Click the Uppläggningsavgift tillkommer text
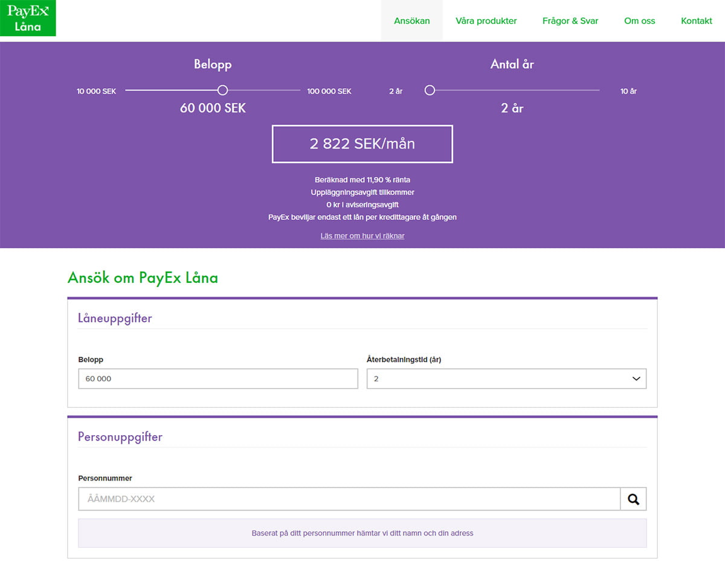This screenshot has height=588, width=725. coord(362,192)
